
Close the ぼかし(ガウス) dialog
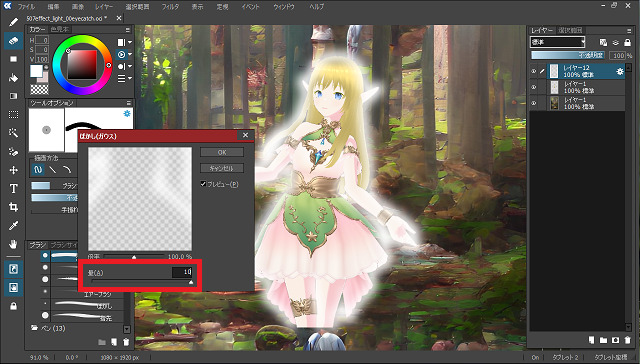(245, 135)
